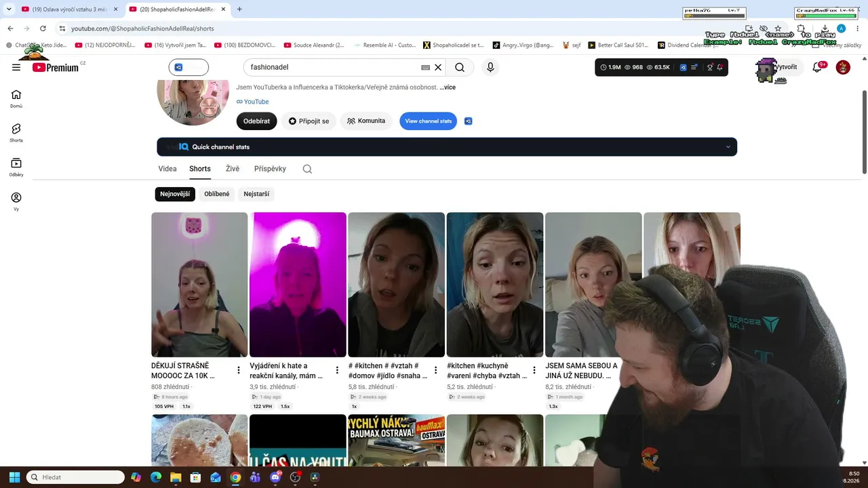Switch to the Videa tab
Image resolution: width=868 pixels, height=488 pixels.
click(x=167, y=169)
